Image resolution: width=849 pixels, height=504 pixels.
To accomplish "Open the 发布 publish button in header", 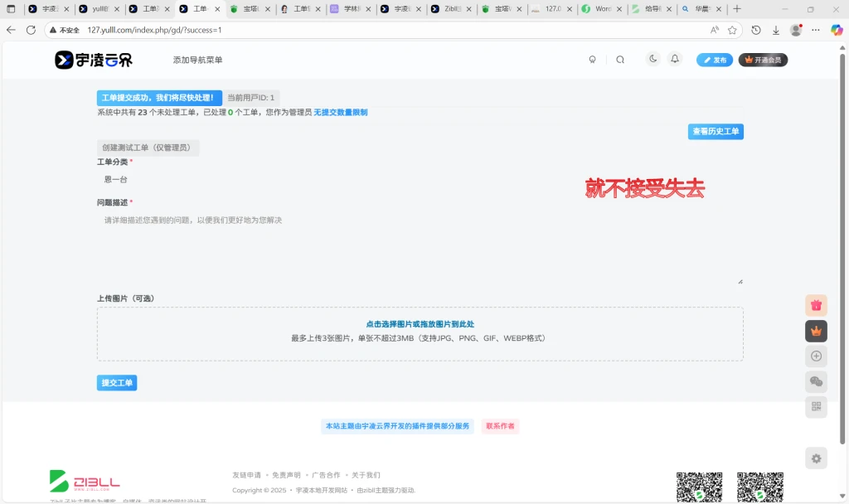I will [x=714, y=60].
